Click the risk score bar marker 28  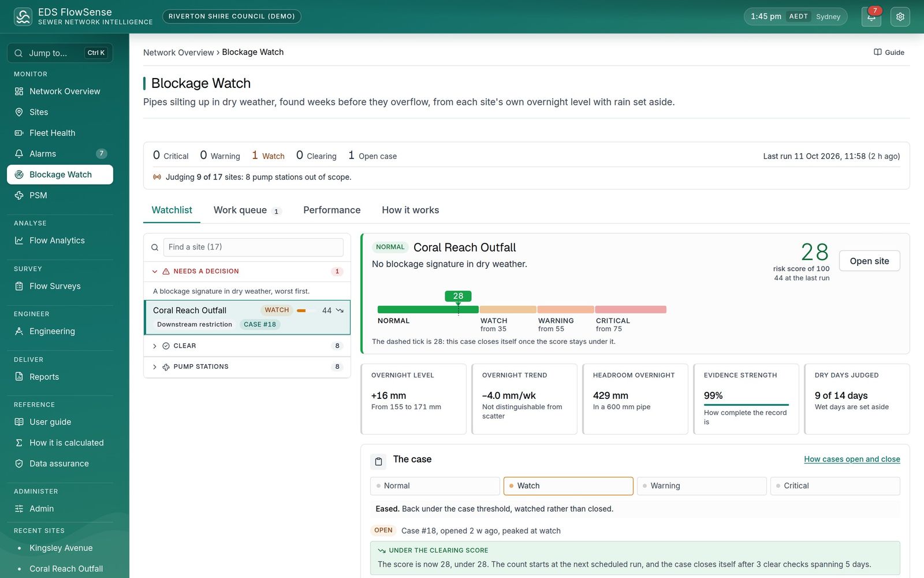pyautogui.click(x=458, y=296)
